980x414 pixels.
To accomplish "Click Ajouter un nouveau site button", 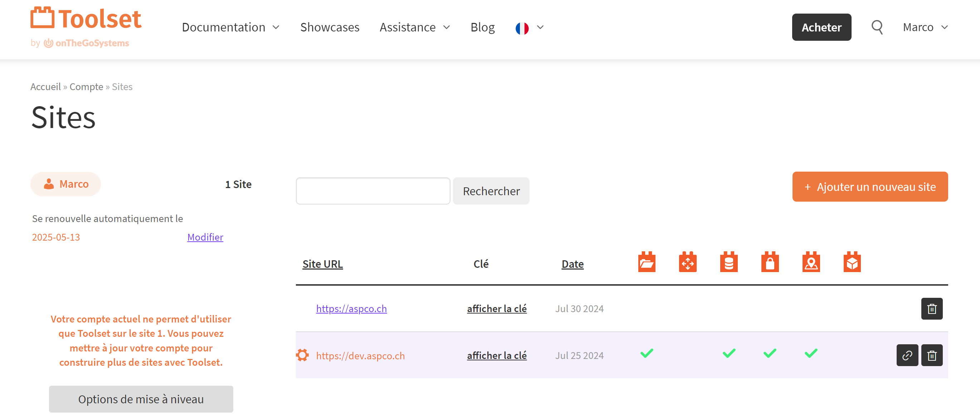I will click(x=870, y=187).
